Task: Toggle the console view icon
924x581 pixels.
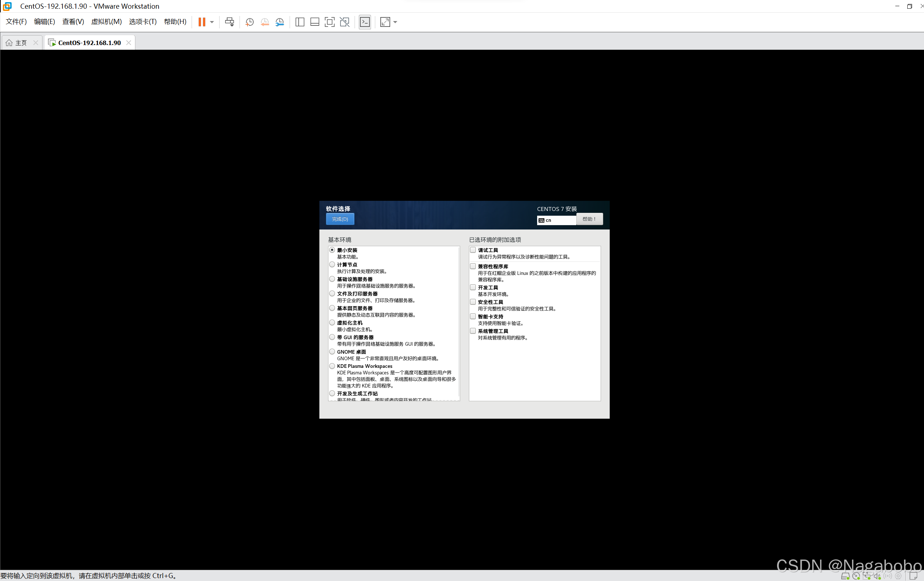Action: [364, 22]
